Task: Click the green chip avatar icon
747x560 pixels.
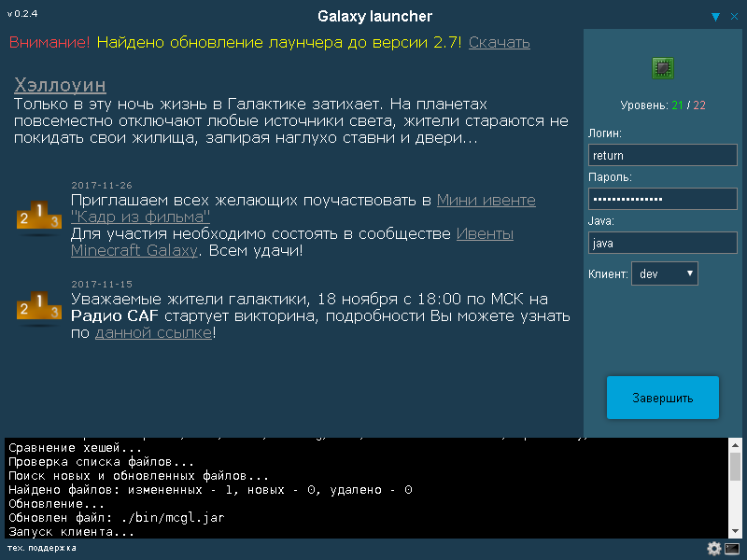Action: coord(663,68)
